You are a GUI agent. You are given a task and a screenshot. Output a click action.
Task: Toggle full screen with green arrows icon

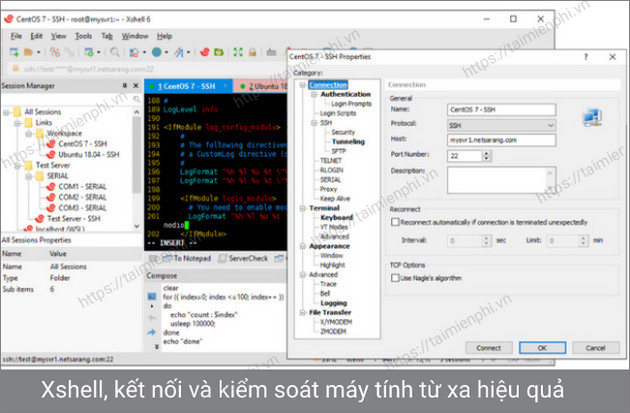[x=238, y=52]
